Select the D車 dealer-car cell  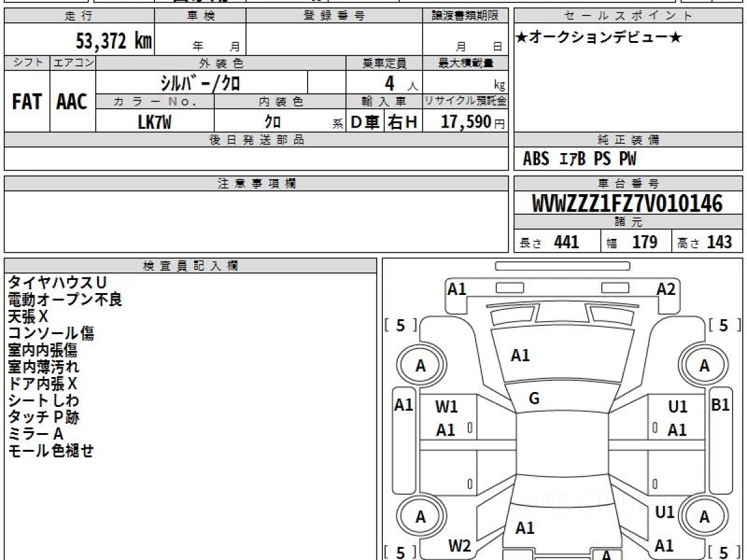[365, 123]
